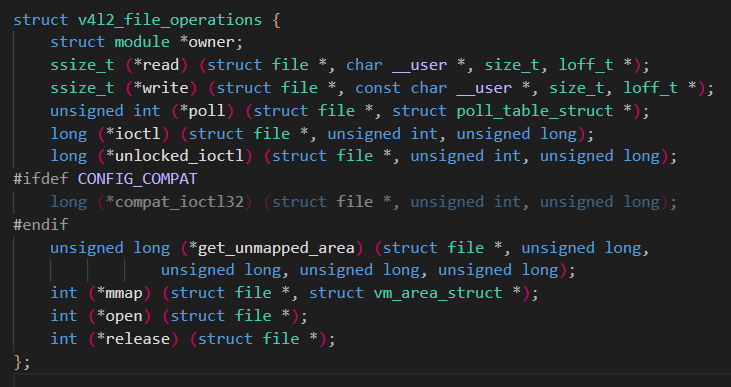Select the poll function pointer name
The image size is (731, 387).
[207, 111]
